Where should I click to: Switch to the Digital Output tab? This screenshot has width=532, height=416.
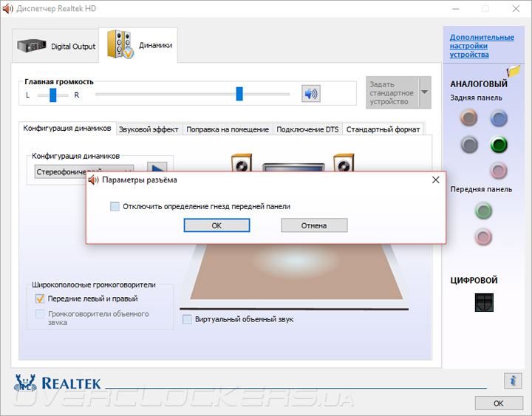pos(55,46)
